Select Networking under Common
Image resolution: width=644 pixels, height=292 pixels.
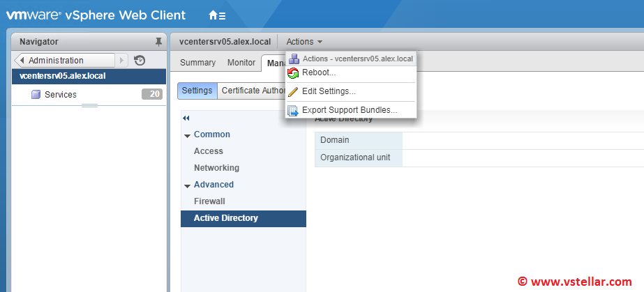pos(216,168)
